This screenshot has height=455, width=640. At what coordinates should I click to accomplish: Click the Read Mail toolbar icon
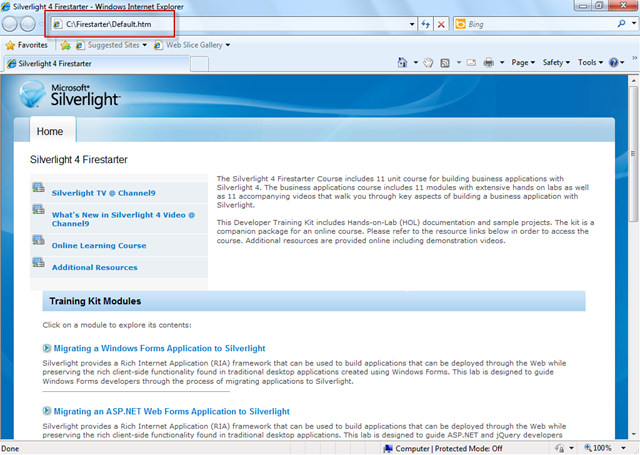click(x=471, y=62)
